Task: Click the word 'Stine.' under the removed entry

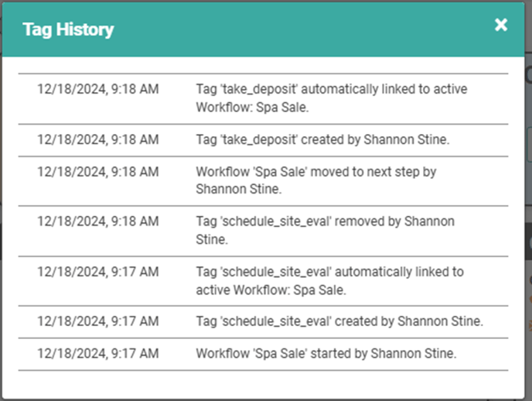Action: pos(212,240)
